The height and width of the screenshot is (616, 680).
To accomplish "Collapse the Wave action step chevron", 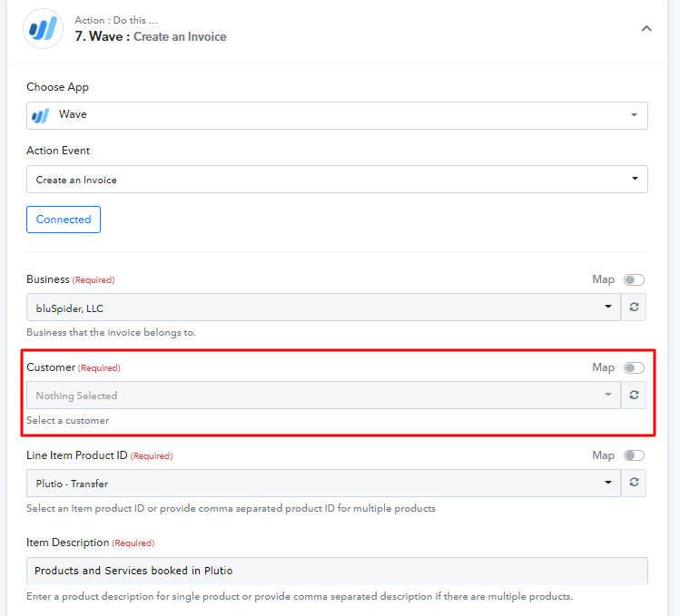I will tap(646, 29).
